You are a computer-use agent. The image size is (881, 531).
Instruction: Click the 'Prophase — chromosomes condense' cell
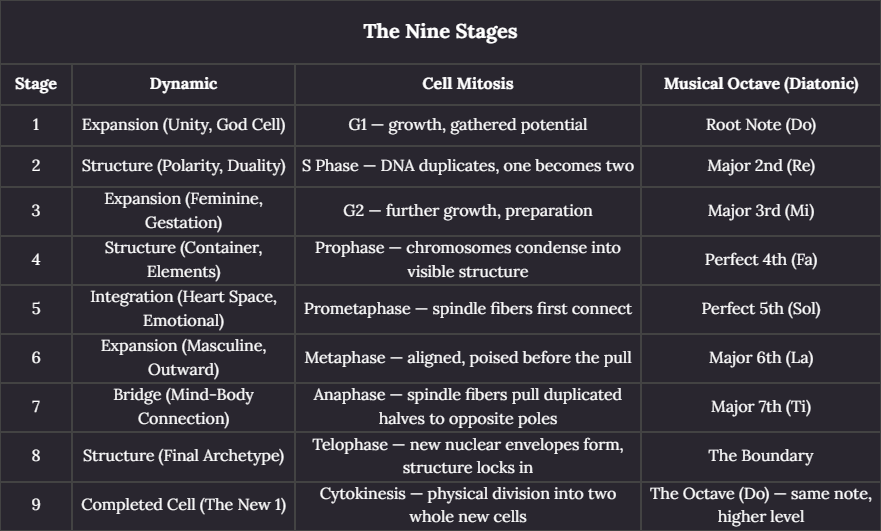(x=467, y=260)
